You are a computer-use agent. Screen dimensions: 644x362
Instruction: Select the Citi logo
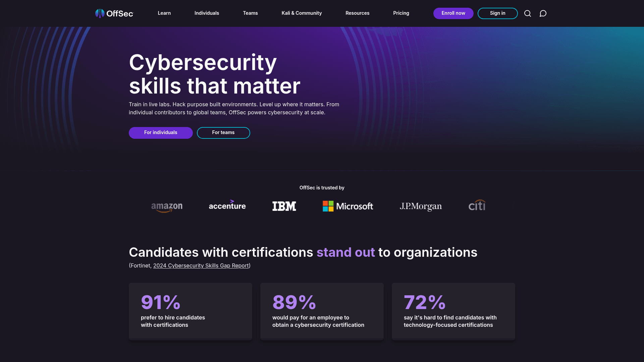[477, 205]
